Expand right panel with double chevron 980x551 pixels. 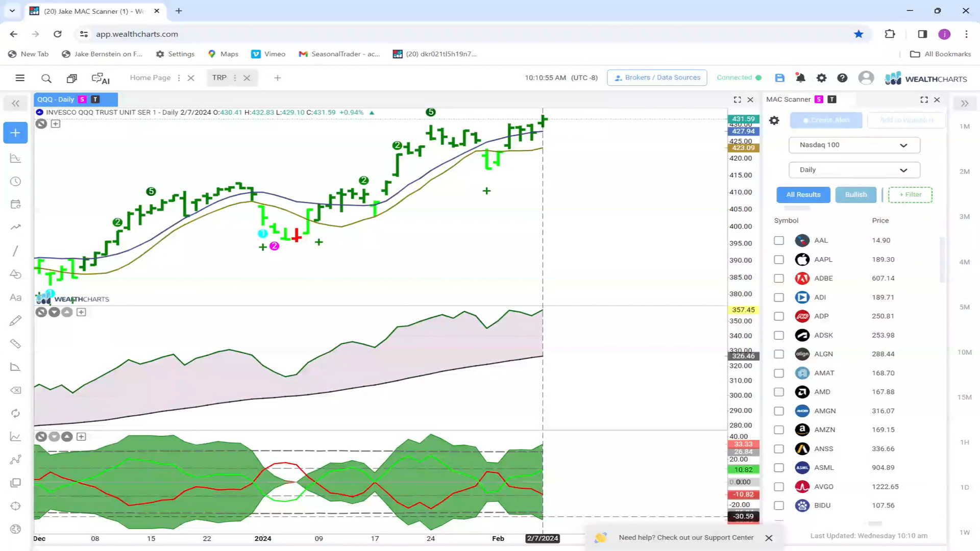[965, 104]
